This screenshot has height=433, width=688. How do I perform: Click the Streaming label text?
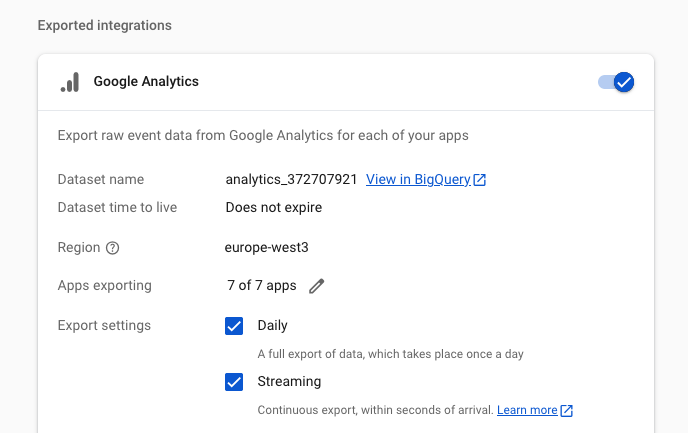pyautogui.click(x=289, y=382)
